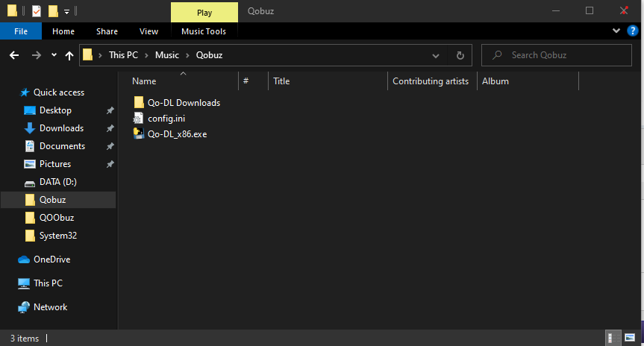
Task: Switch to large icons view in status bar
Action: click(630, 338)
